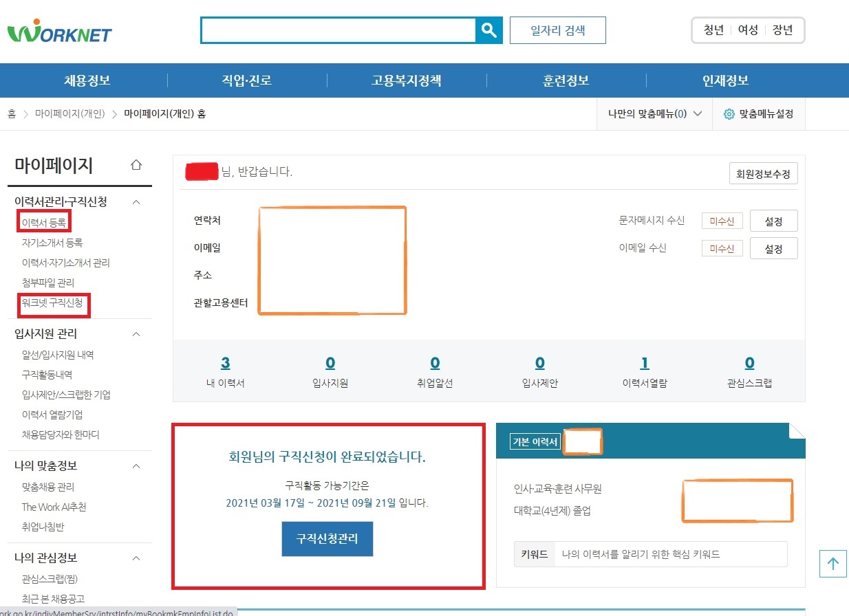Open 이력서·자기소개서 관리 in the sidebar

coord(65,263)
